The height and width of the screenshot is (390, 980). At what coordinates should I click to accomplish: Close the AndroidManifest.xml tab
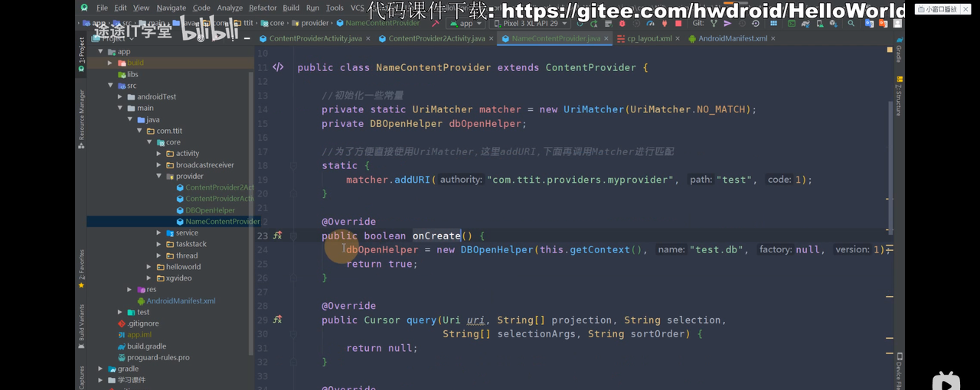coord(773,38)
